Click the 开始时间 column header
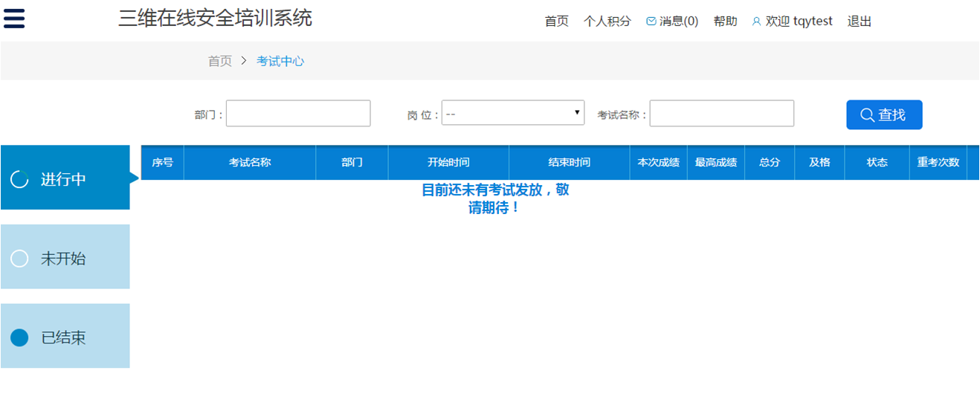The height and width of the screenshot is (411, 980). (x=448, y=162)
